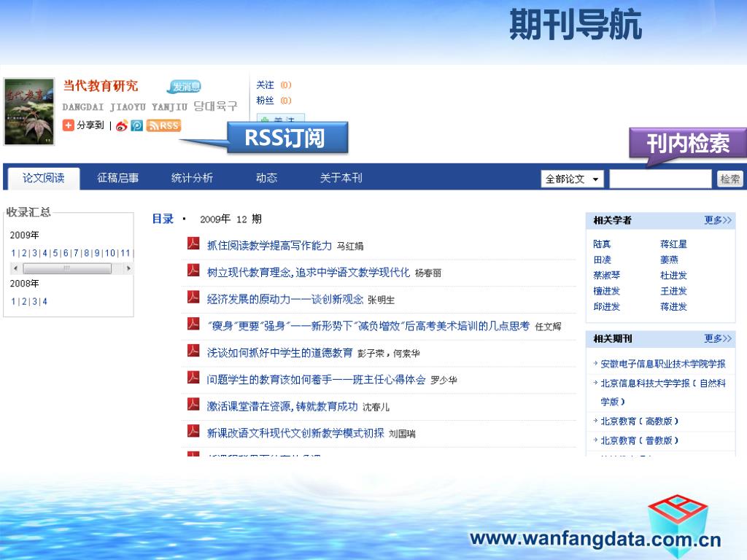
Task: Share via the Sina Weibo icon
Action: (x=122, y=125)
